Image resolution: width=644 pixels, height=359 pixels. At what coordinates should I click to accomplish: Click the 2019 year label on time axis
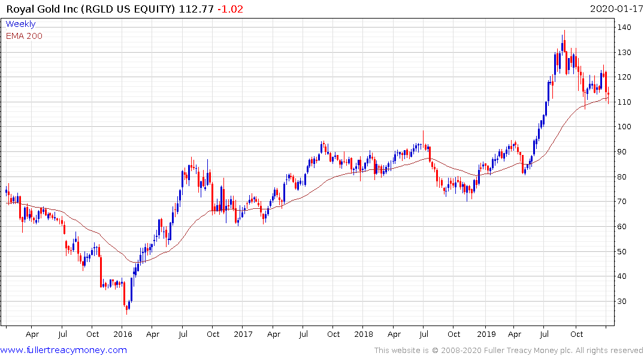pos(486,334)
